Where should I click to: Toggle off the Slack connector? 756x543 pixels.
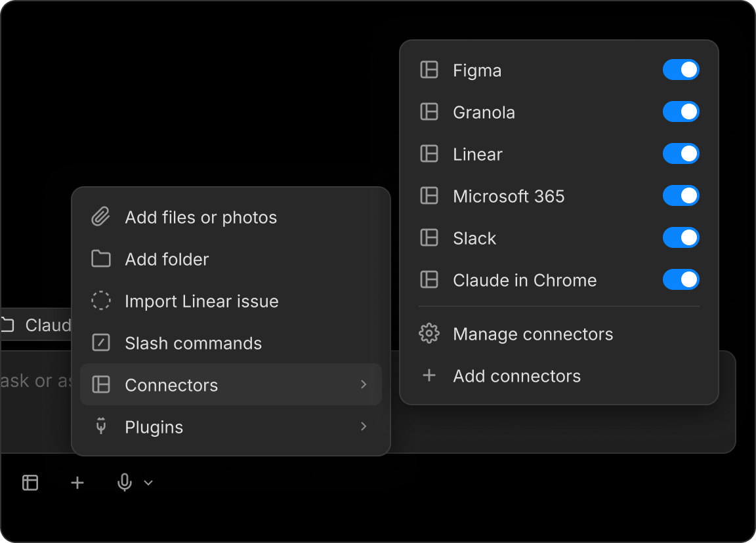(681, 237)
